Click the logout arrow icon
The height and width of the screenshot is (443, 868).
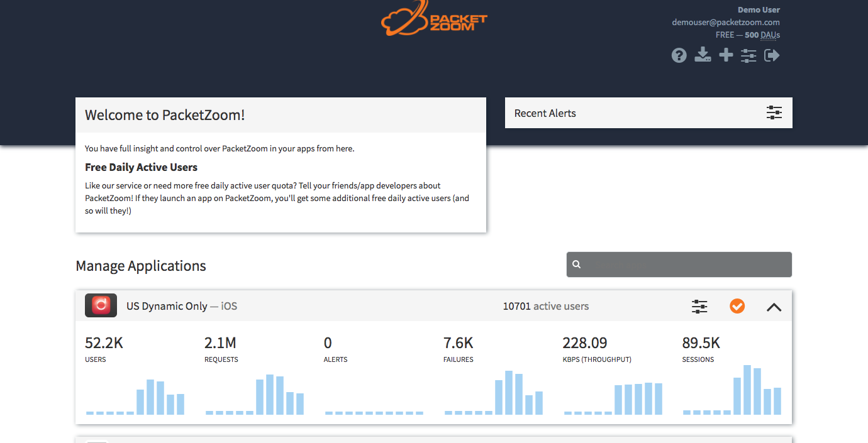[772, 55]
